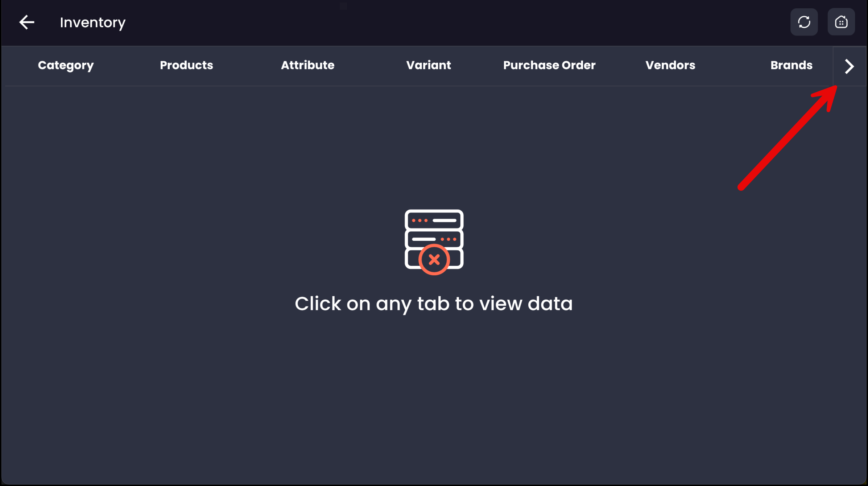The height and width of the screenshot is (486, 868).
Task: Click bottom server row of illustration
Action: pos(456,259)
